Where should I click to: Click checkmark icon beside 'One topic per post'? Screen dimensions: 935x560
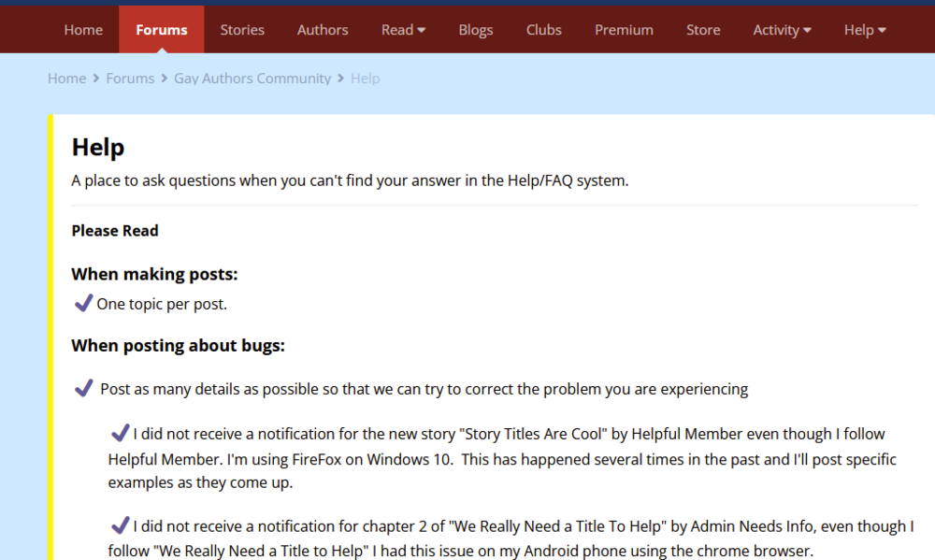(83, 303)
